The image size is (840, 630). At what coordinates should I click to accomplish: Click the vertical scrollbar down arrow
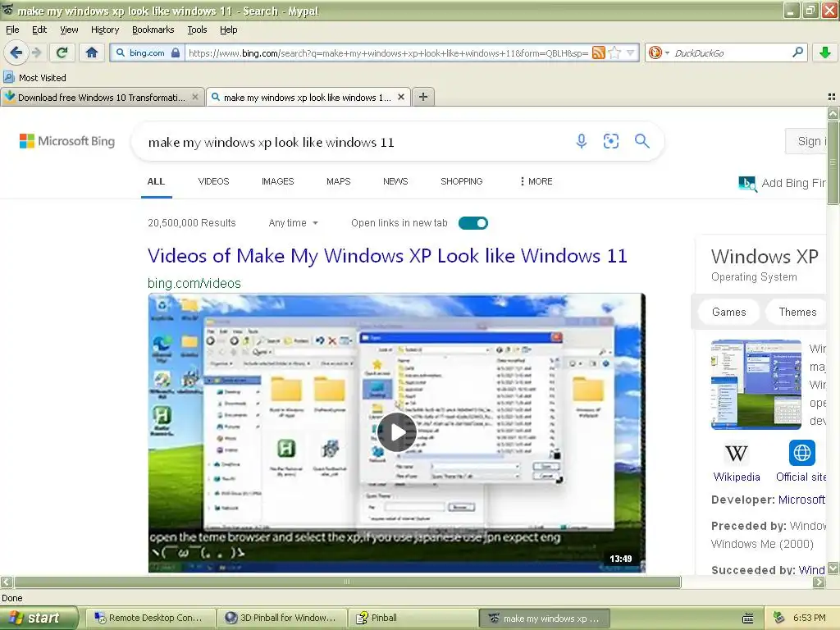pyautogui.click(x=833, y=568)
